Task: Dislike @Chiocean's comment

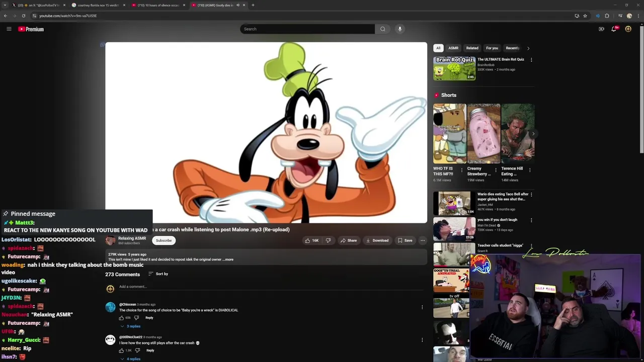Action: point(136,318)
